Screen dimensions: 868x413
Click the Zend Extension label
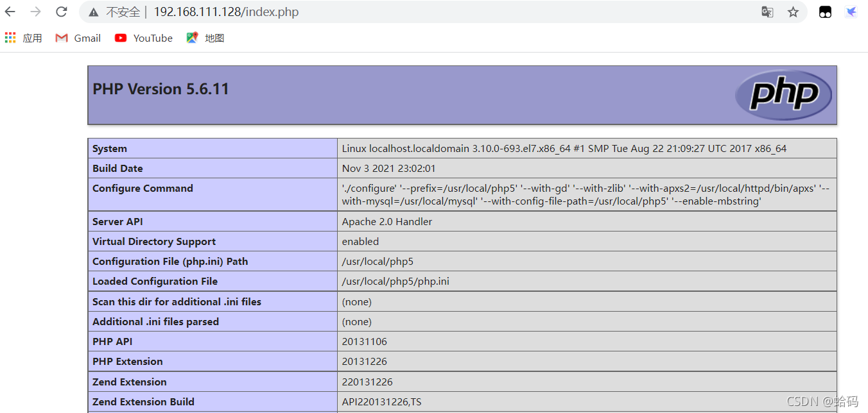130,382
